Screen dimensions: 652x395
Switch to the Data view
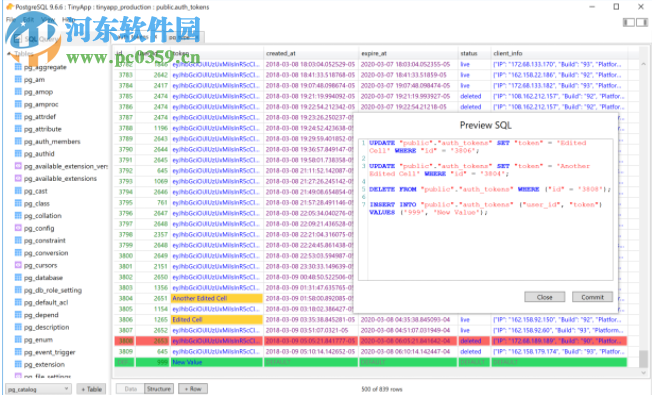[130, 389]
